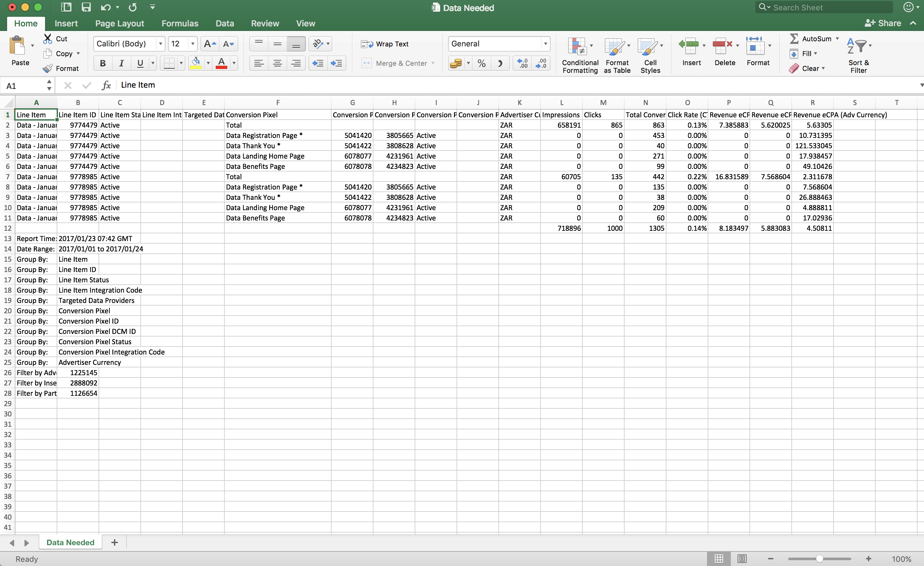Toggle Bold formatting
Image resolution: width=924 pixels, height=566 pixels.
[x=102, y=63]
